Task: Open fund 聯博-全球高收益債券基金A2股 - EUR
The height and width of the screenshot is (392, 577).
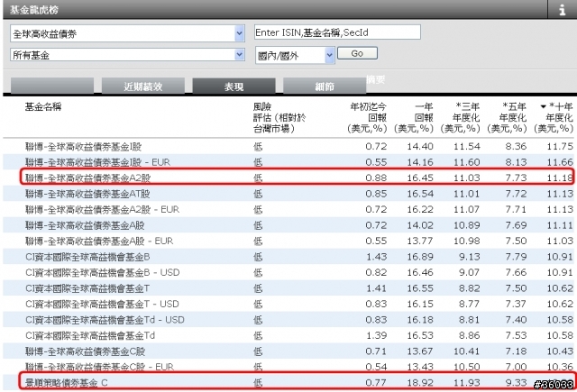Action: (x=102, y=210)
